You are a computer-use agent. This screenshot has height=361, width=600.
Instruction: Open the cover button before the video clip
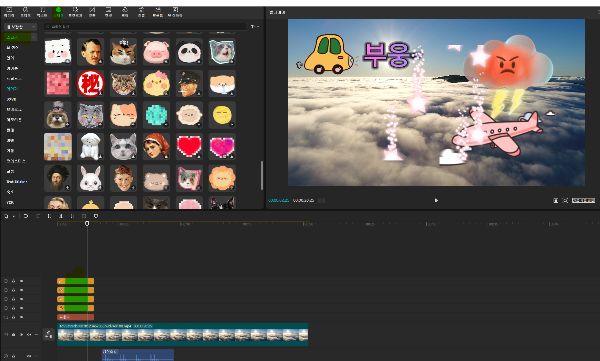(x=48, y=334)
